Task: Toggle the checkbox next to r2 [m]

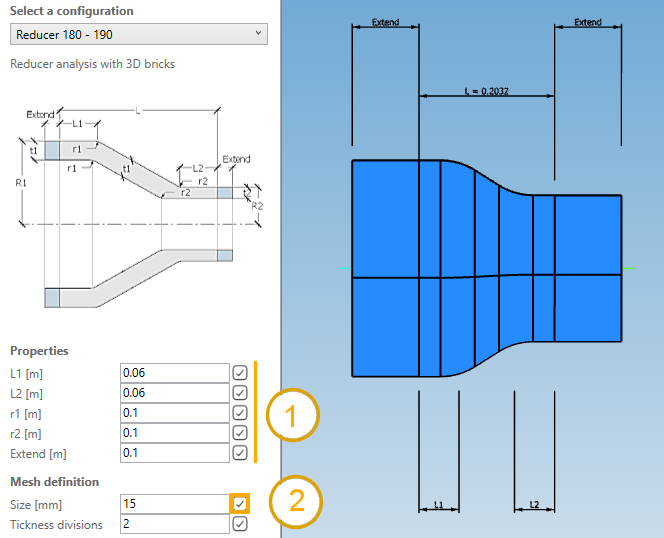Action: point(240,433)
